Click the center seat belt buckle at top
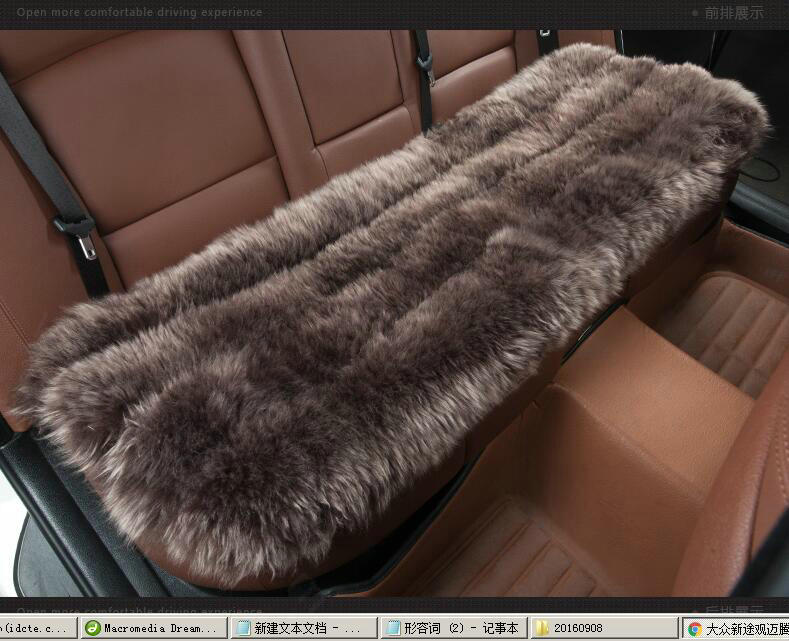The image size is (789, 641). [x=427, y=65]
